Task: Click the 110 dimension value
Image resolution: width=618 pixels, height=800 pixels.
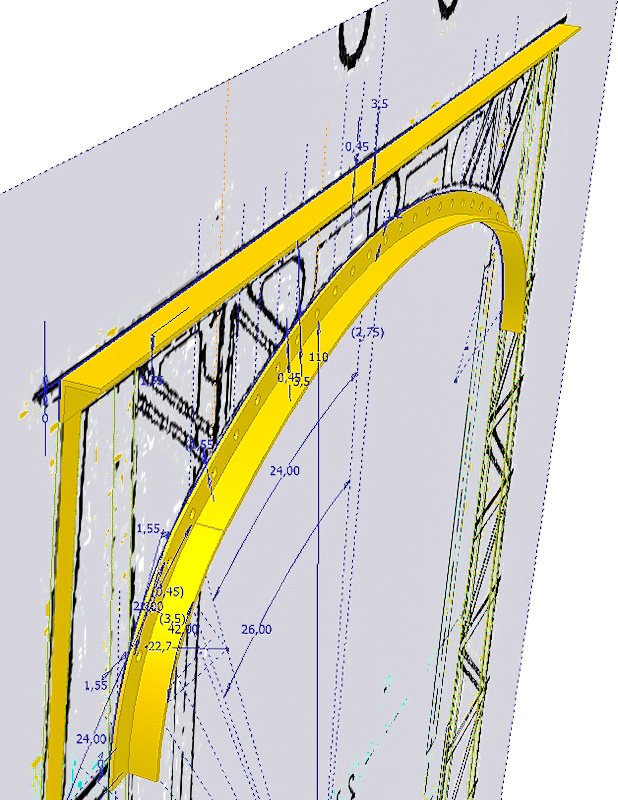Action: point(319,357)
